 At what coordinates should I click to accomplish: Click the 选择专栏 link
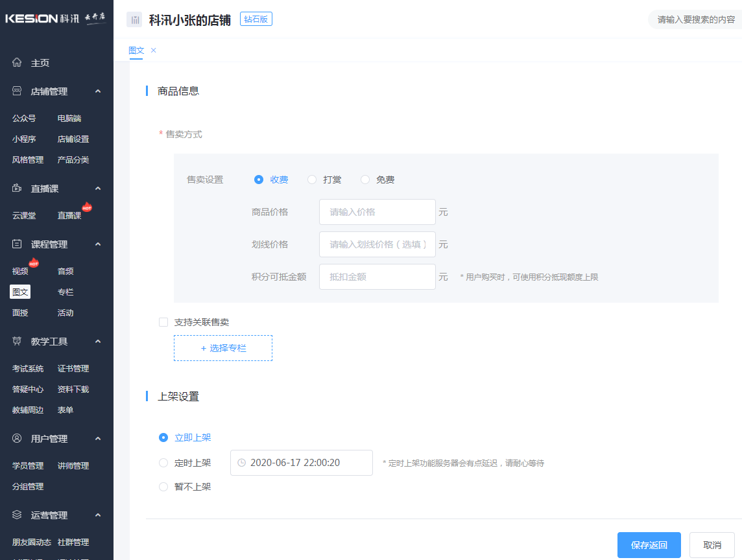point(223,347)
